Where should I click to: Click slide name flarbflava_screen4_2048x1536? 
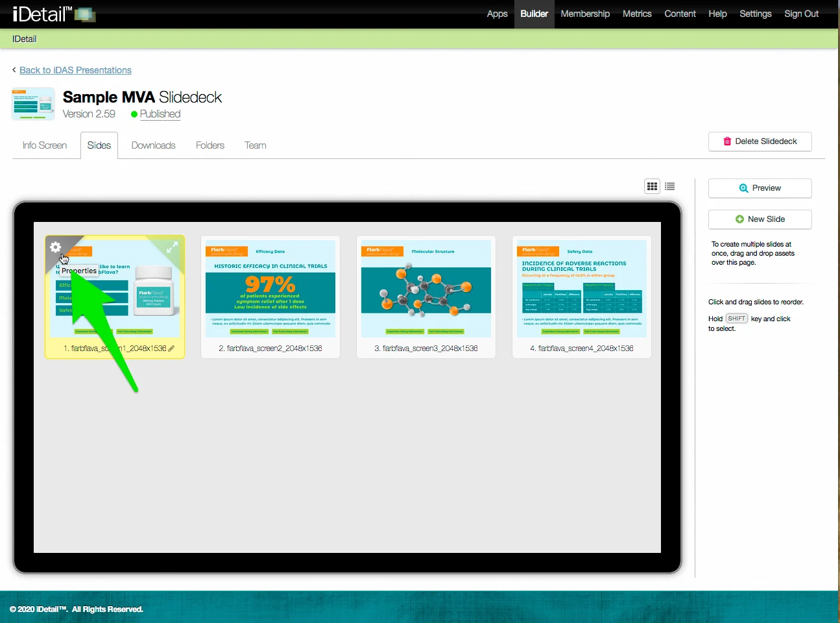point(582,348)
